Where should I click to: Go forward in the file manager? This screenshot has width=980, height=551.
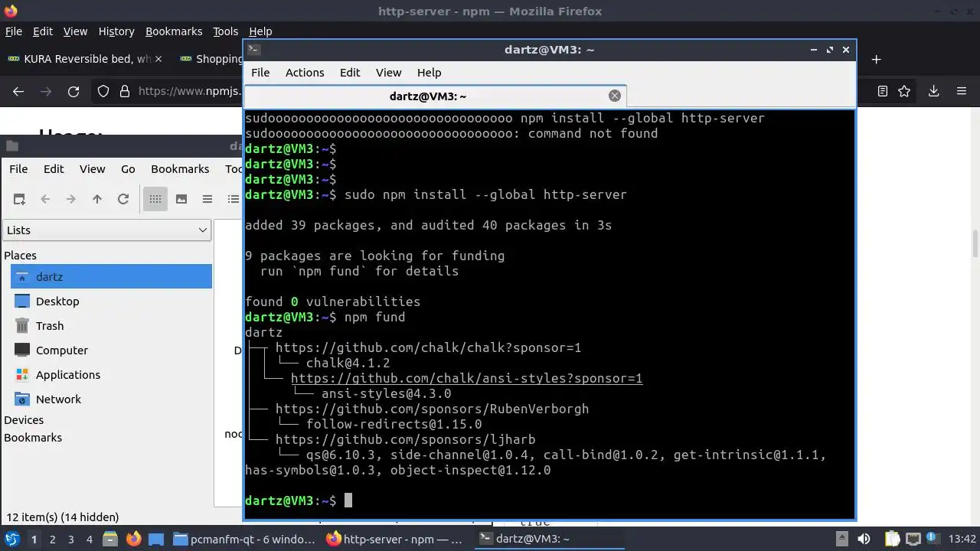coord(71,199)
